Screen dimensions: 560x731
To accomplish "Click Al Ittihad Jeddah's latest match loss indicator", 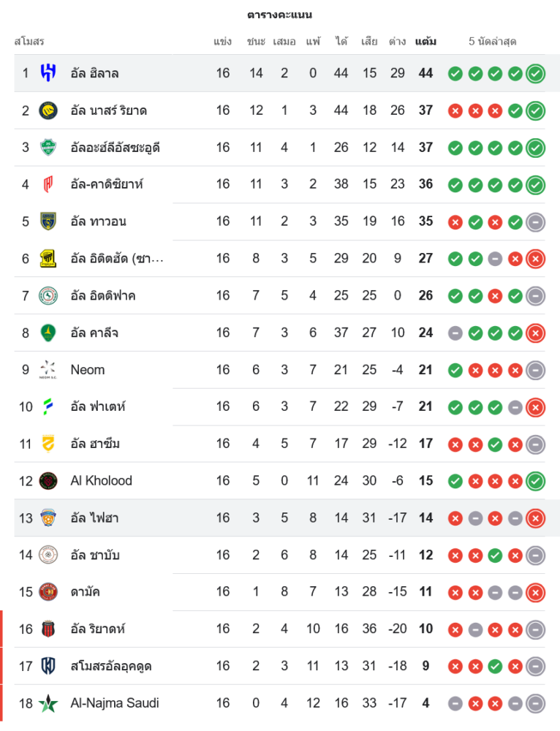I will click(535, 259).
